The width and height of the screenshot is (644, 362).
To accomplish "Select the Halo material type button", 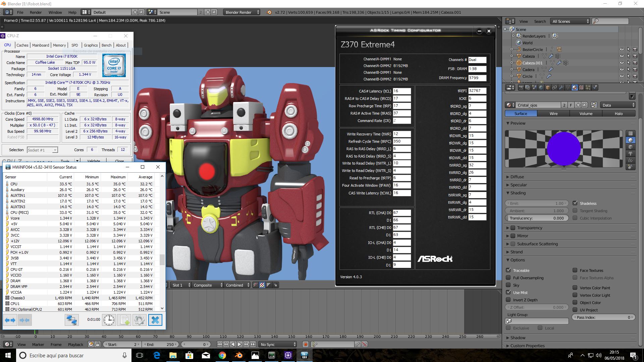I will pyautogui.click(x=619, y=114).
